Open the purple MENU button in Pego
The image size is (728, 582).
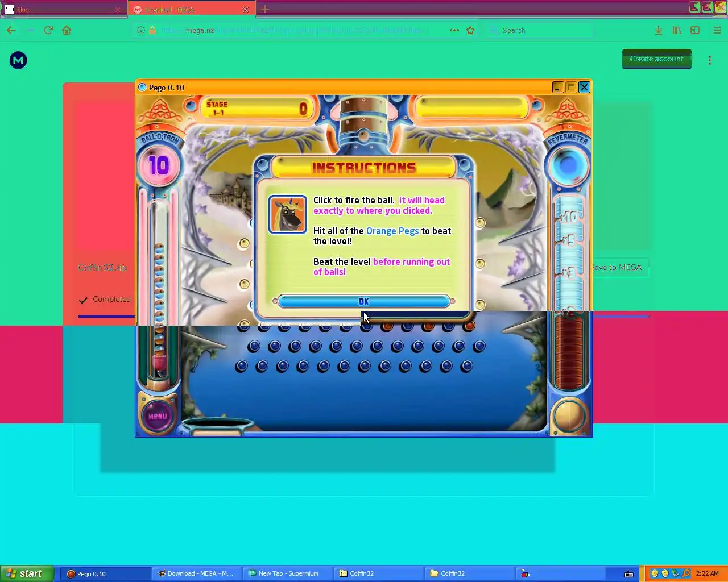tap(158, 416)
